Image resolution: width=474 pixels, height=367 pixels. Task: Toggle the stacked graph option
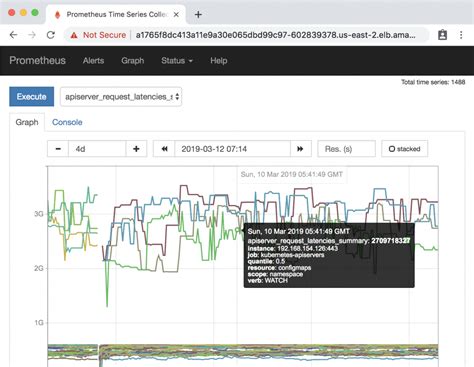click(x=404, y=149)
